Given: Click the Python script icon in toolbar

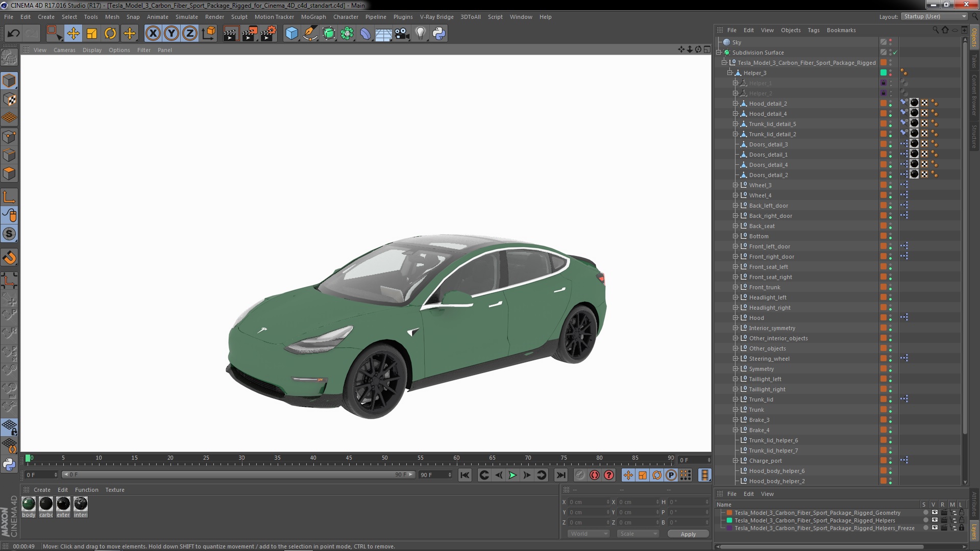Looking at the screenshot, I should coord(439,34).
